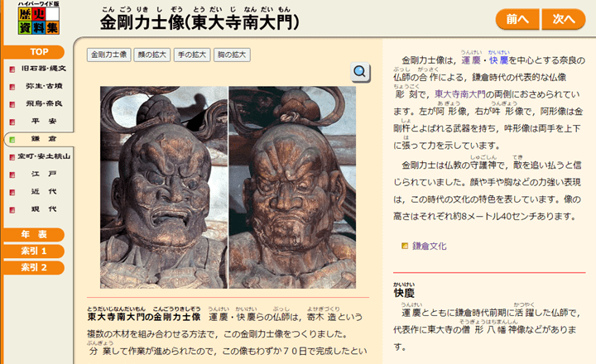Click the page title 金剛力士像(東大寺南大門)
This screenshot has width=596, height=364.
click(199, 23)
